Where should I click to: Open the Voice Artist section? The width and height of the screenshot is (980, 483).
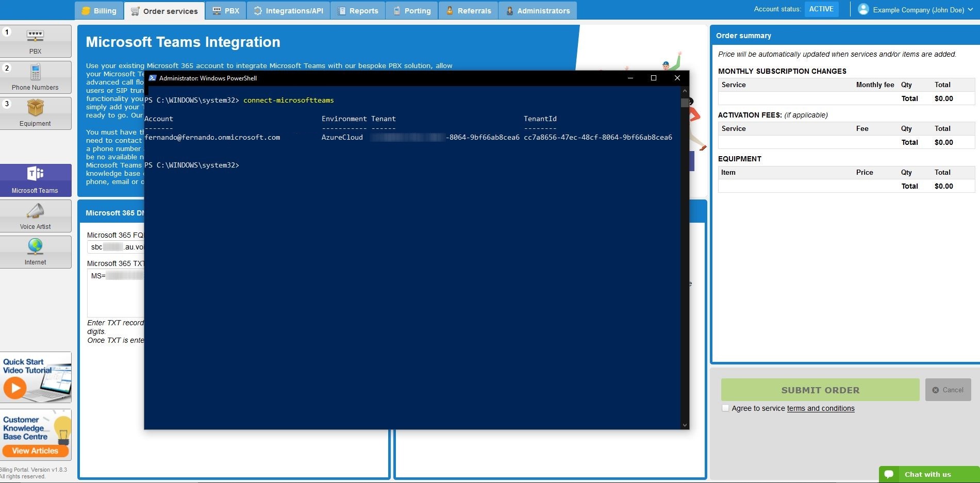tap(35, 216)
